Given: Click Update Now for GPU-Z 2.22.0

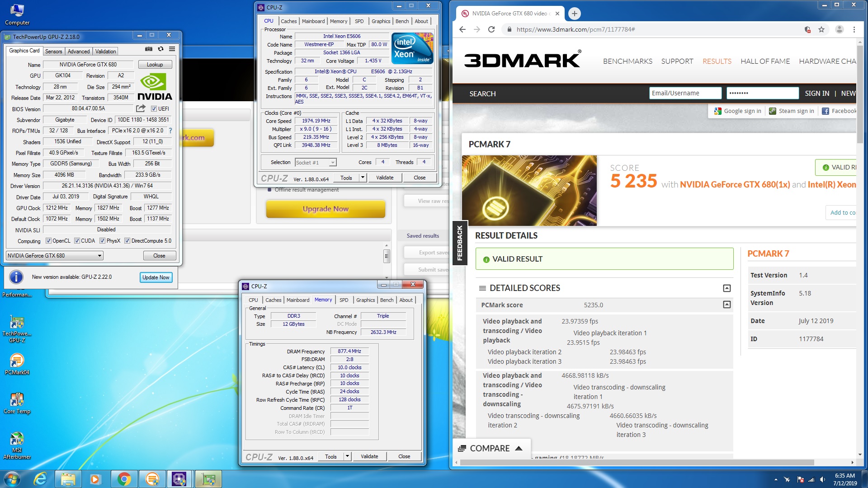Looking at the screenshot, I should 156,277.
